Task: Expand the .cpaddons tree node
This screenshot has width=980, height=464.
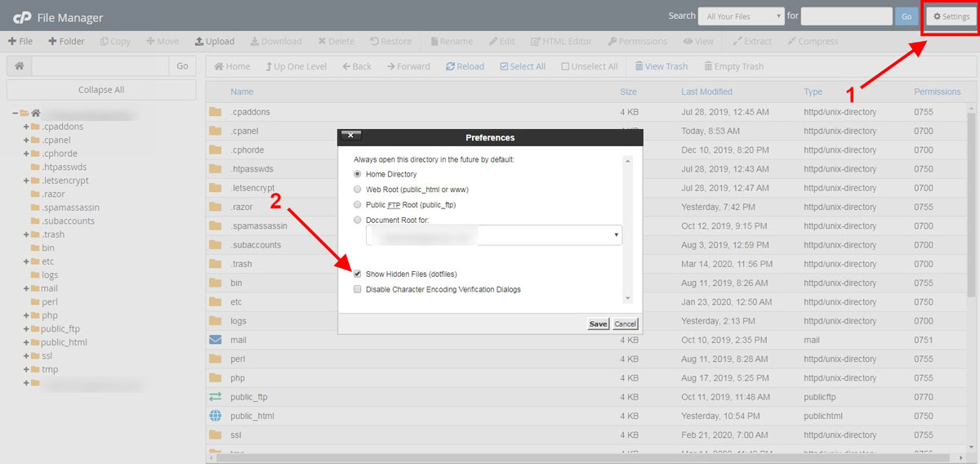Action: tap(26, 127)
